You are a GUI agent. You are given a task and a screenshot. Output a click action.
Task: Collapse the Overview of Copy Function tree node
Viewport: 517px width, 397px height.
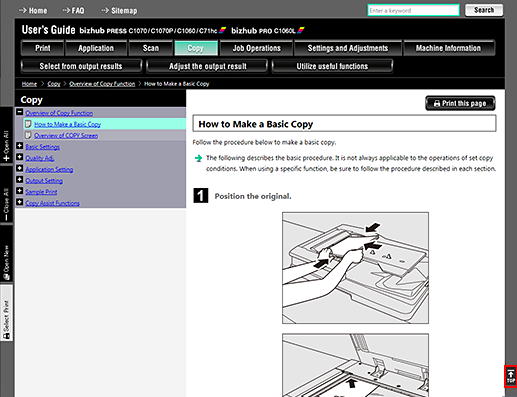[x=20, y=112]
